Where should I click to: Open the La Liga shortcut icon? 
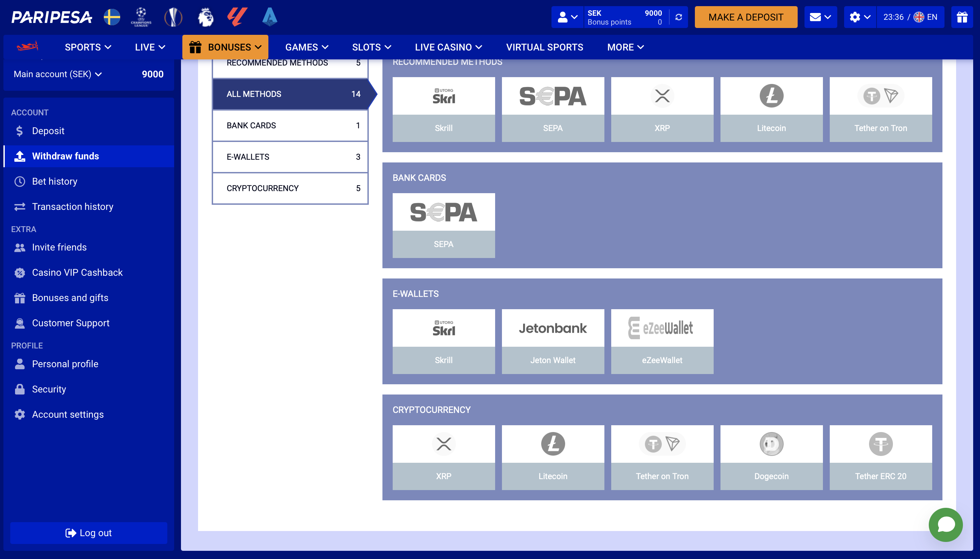pyautogui.click(x=237, y=17)
